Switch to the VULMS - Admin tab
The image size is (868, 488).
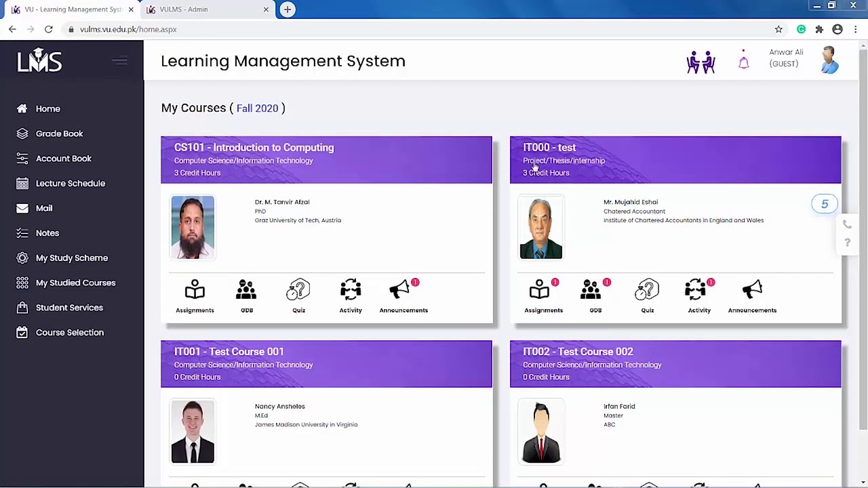(x=205, y=9)
